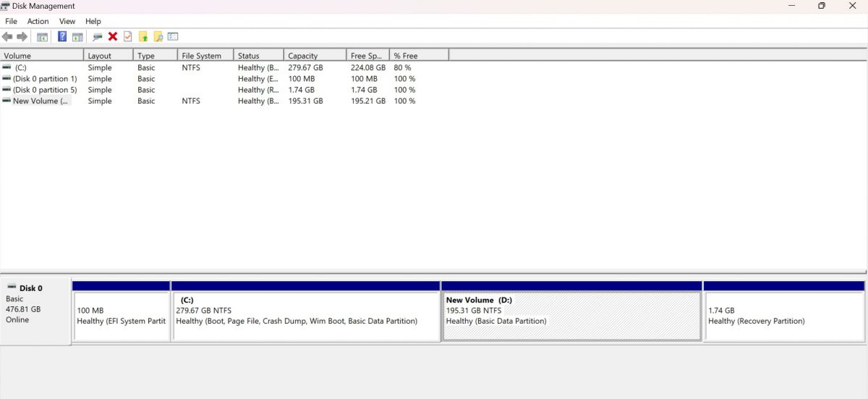Click the Back arrow toolbar icon
868x399 pixels.
[x=7, y=37]
